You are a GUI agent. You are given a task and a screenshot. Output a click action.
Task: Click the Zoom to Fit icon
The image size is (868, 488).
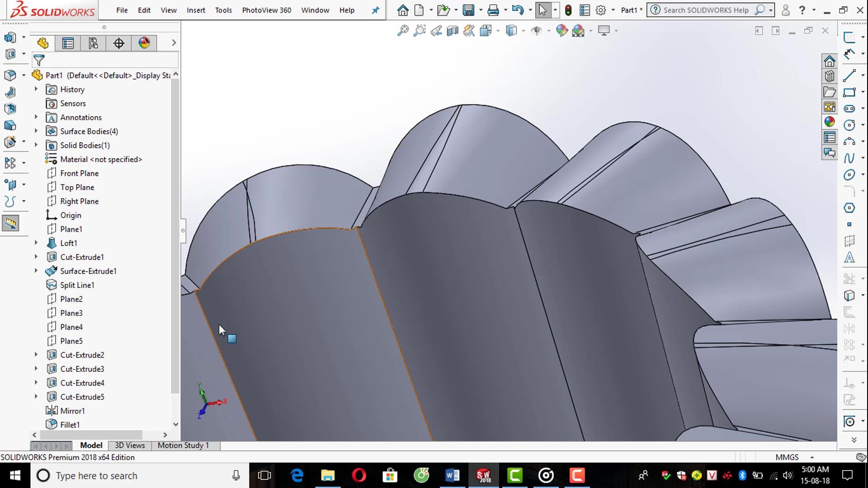pos(402,31)
